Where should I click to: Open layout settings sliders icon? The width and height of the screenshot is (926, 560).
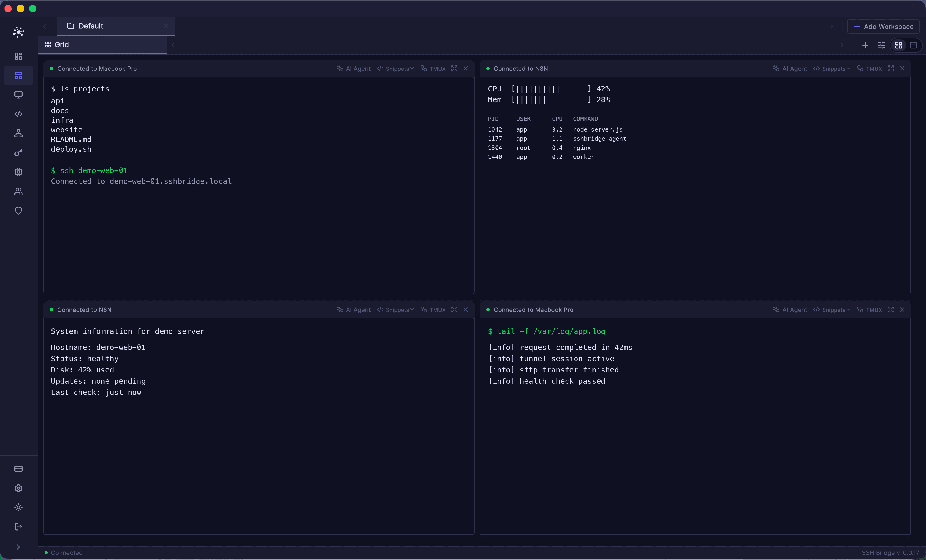[881, 45]
